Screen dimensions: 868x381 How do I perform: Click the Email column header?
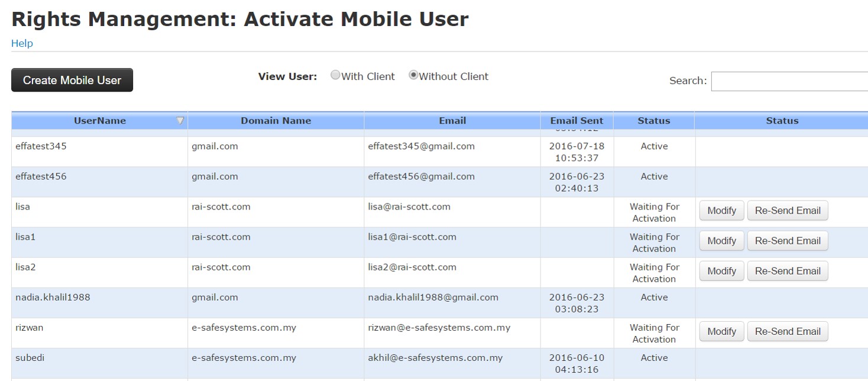coord(452,121)
